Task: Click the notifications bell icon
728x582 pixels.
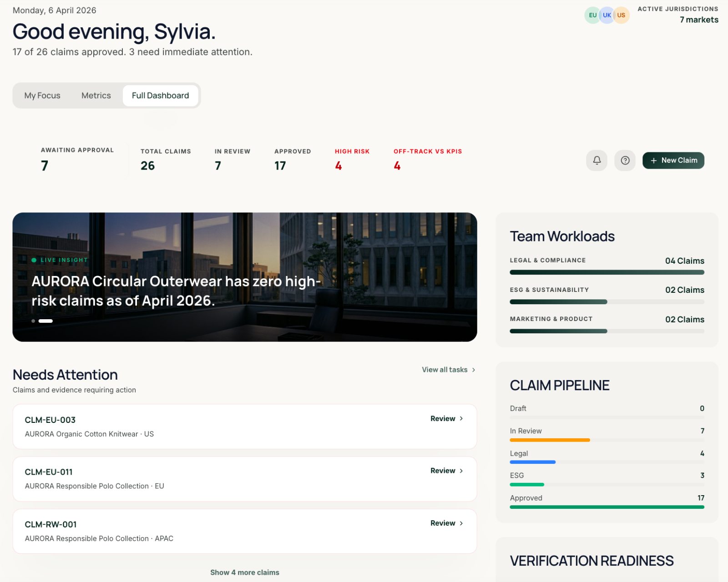Action: point(597,161)
